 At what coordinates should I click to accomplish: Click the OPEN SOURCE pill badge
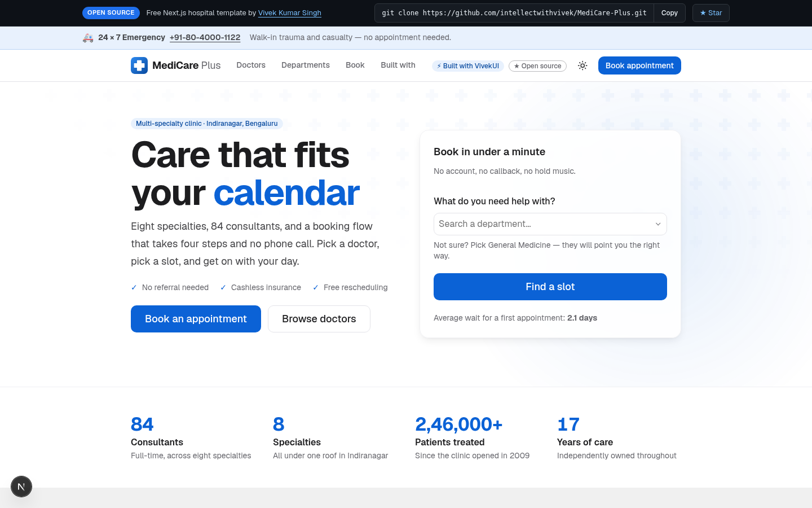[x=111, y=12]
